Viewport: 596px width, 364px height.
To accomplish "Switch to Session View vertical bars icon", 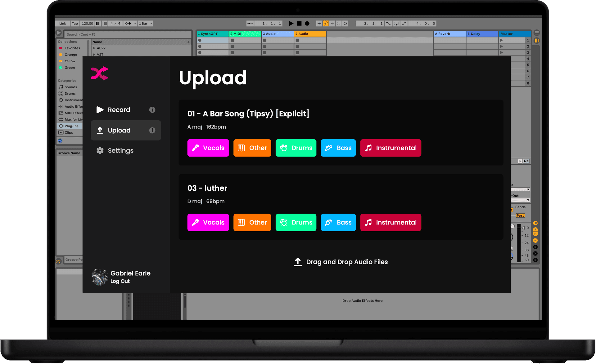I will 537,41.
